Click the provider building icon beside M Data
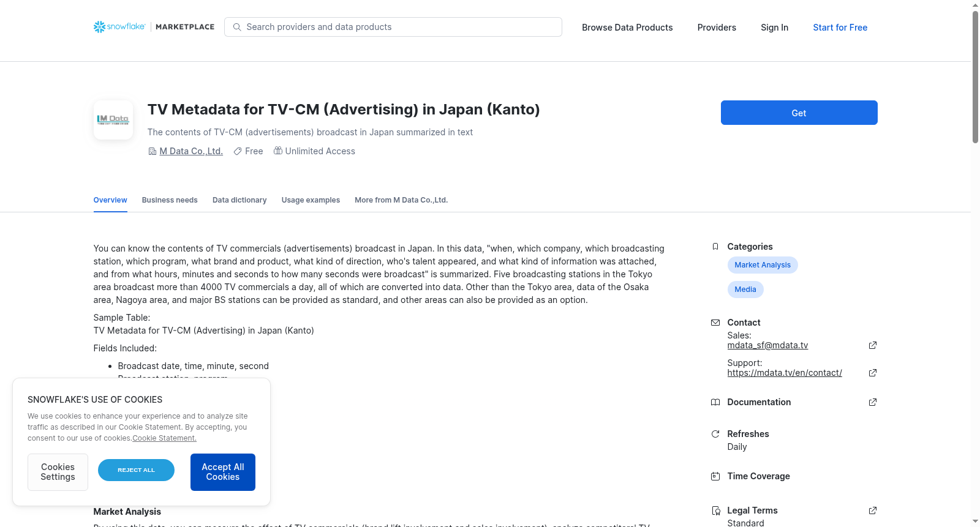 [x=153, y=151]
